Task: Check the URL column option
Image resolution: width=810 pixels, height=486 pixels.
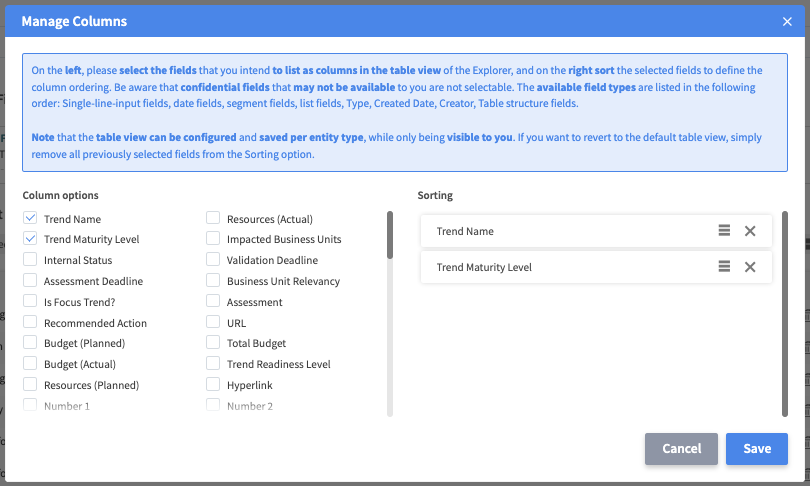Action: (x=213, y=323)
